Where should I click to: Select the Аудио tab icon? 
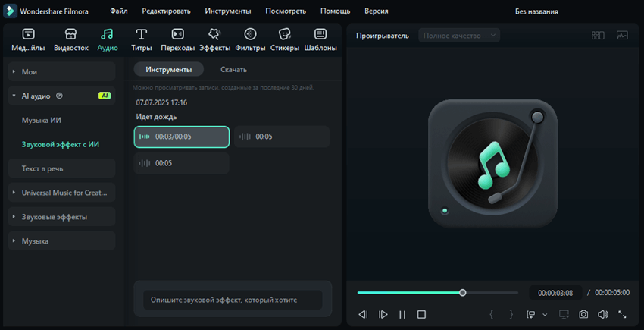tap(107, 33)
